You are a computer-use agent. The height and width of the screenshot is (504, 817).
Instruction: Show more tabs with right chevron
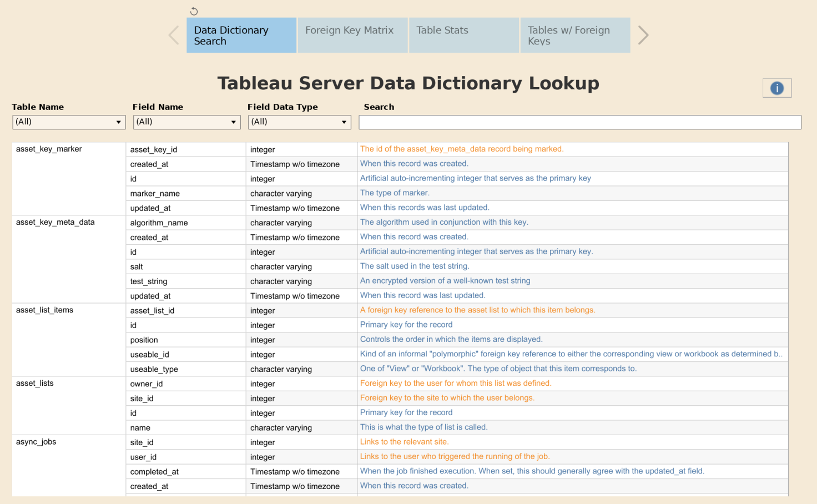tap(643, 35)
